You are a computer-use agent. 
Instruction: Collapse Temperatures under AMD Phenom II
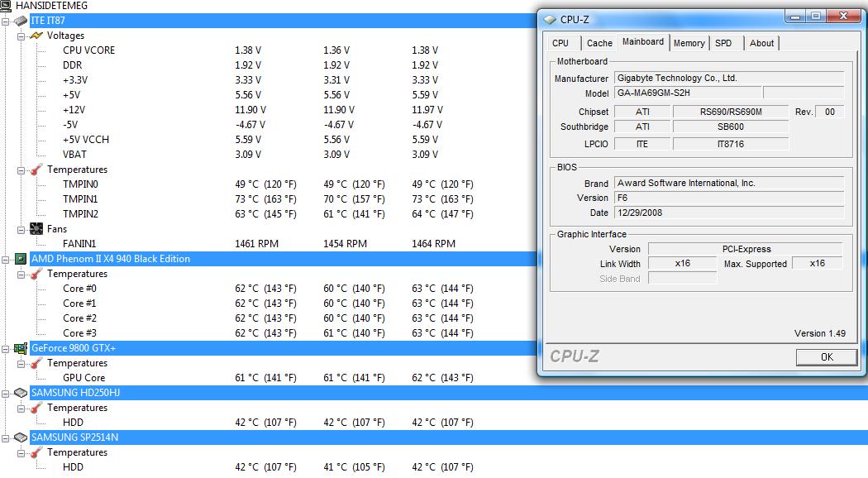pyautogui.click(x=21, y=275)
